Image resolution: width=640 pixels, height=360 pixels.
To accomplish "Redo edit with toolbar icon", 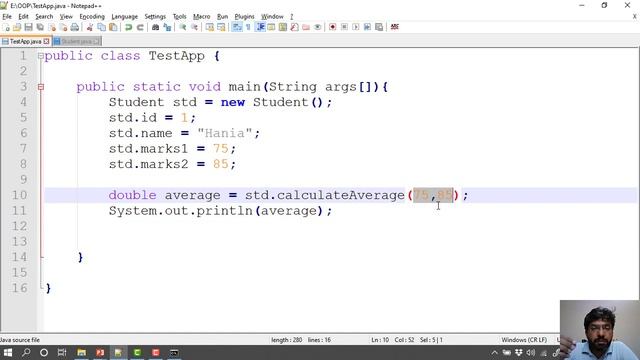I will pyautogui.click(x=140, y=27).
